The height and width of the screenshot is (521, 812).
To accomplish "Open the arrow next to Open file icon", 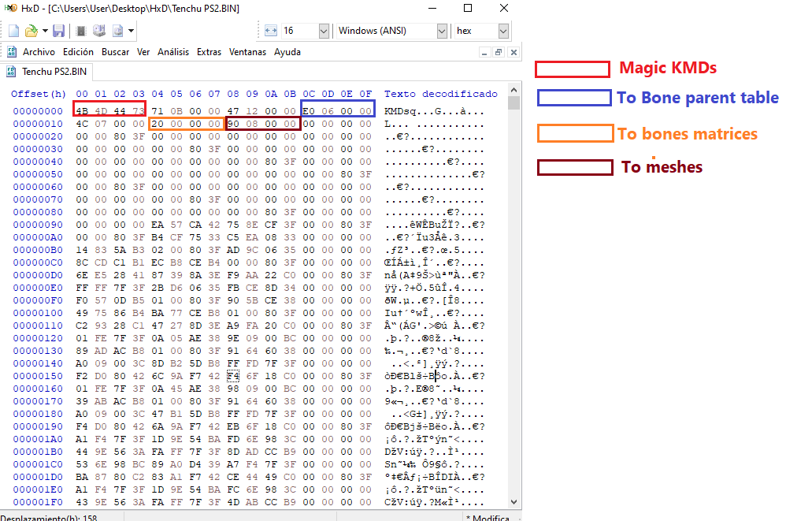I will point(44,31).
